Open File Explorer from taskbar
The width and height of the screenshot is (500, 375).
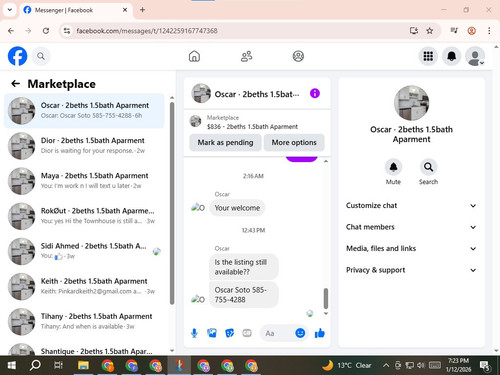83,365
